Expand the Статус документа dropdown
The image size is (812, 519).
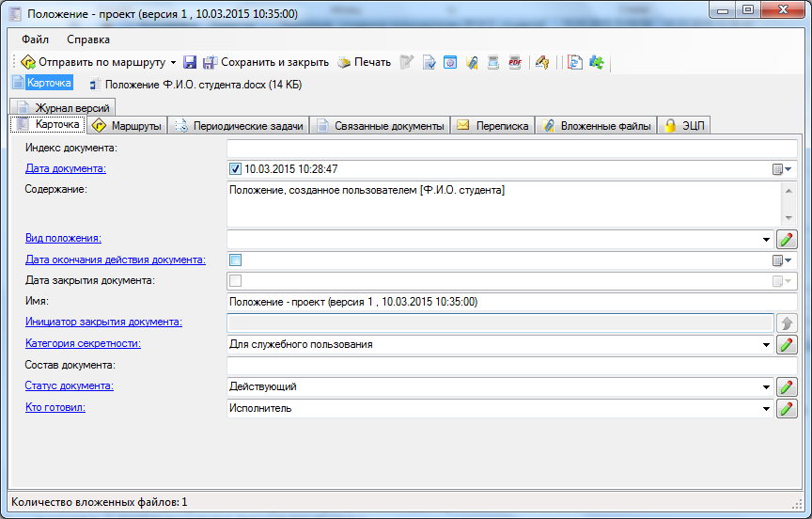tap(766, 387)
